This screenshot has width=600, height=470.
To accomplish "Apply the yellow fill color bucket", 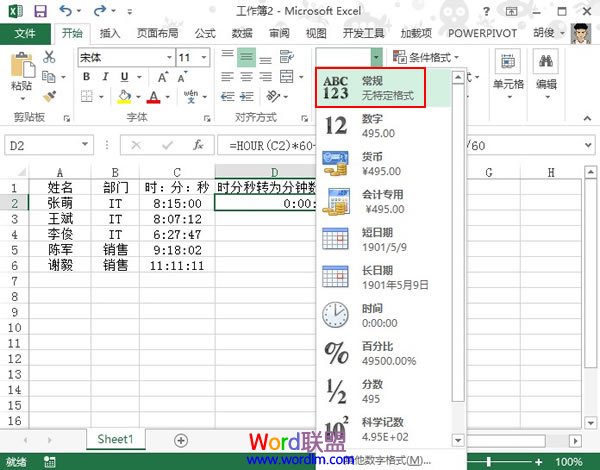I will [124, 96].
